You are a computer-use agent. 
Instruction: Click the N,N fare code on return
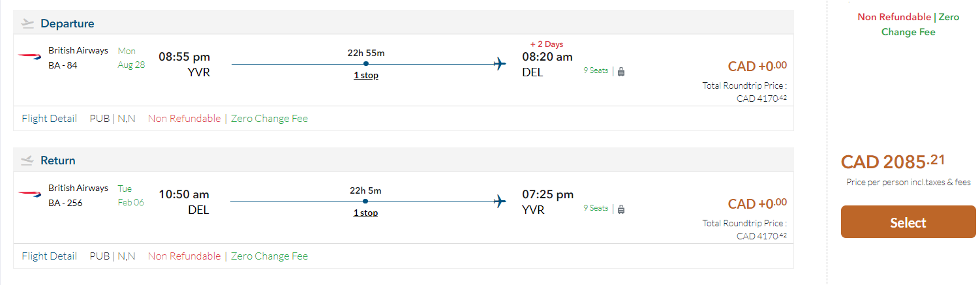pyautogui.click(x=127, y=256)
